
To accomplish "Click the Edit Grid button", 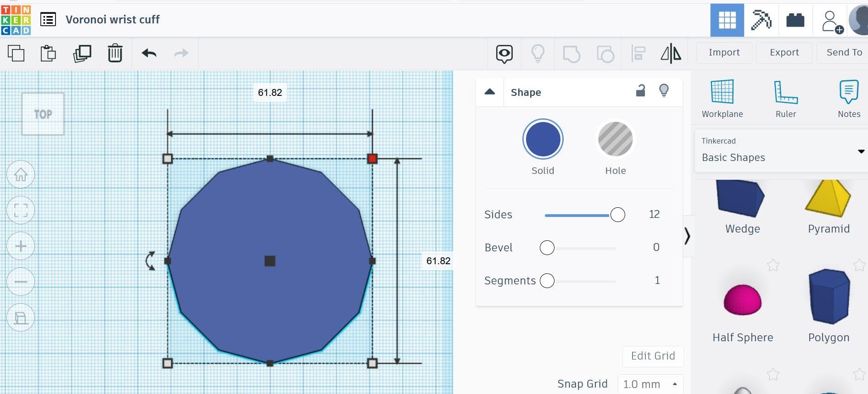I will click(x=653, y=356).
